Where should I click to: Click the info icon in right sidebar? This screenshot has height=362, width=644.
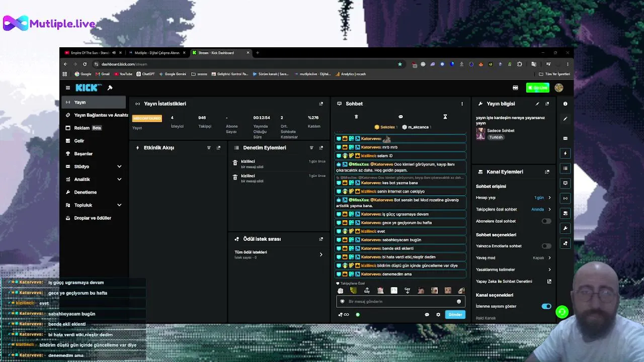pos(565,104)
